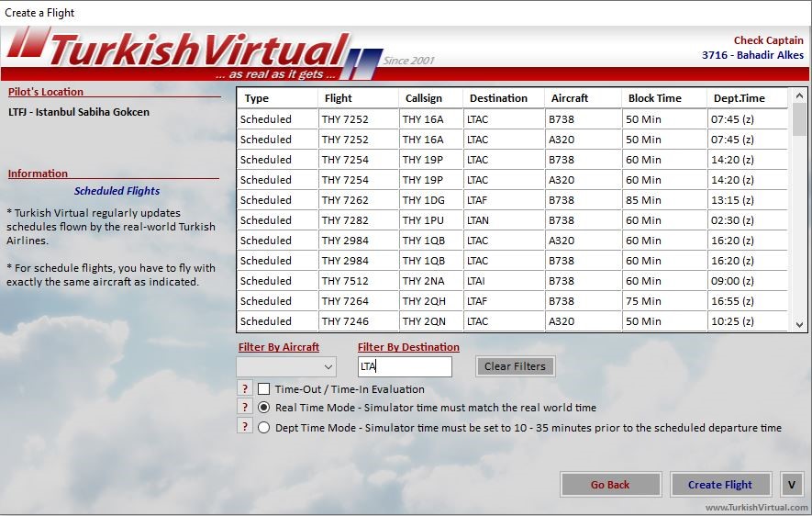Sort by the Block Time column header

[x=664, y=98]
